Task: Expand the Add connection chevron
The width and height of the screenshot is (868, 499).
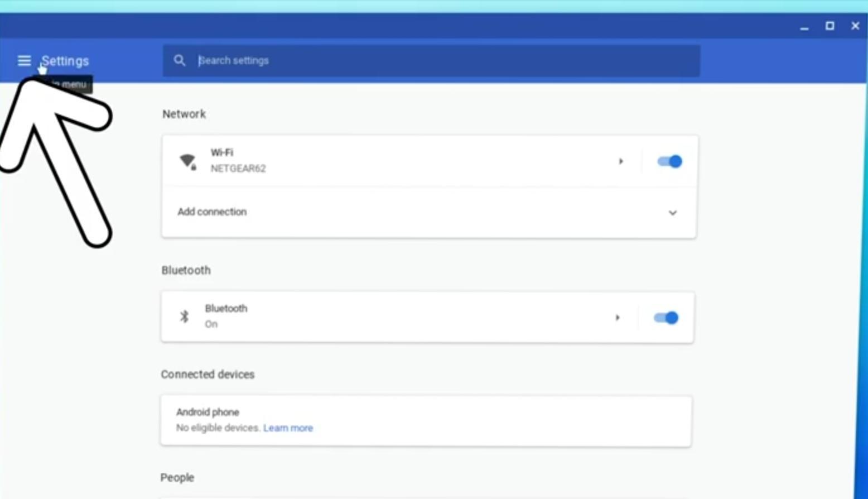Action: coord(673,213)
